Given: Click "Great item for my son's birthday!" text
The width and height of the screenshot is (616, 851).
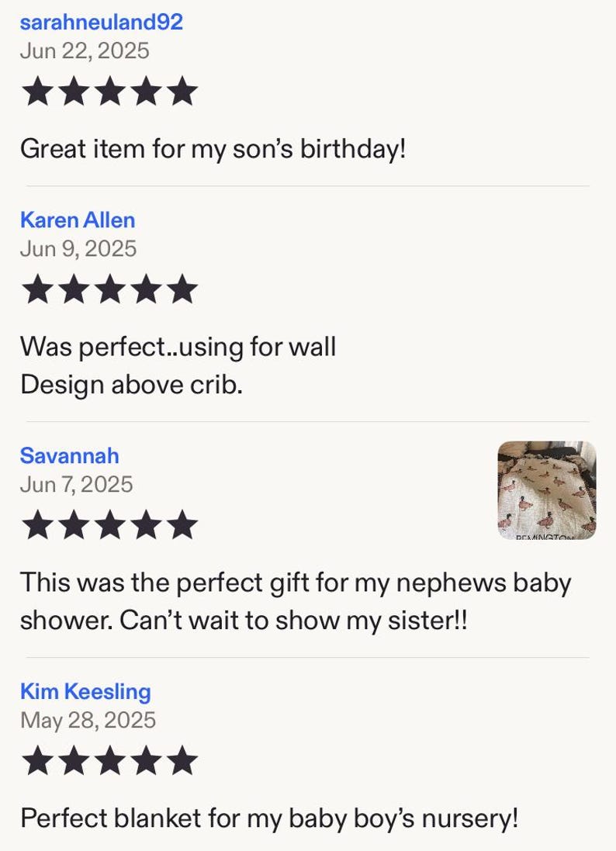Looking at the screenshot, I should [213, 149].
